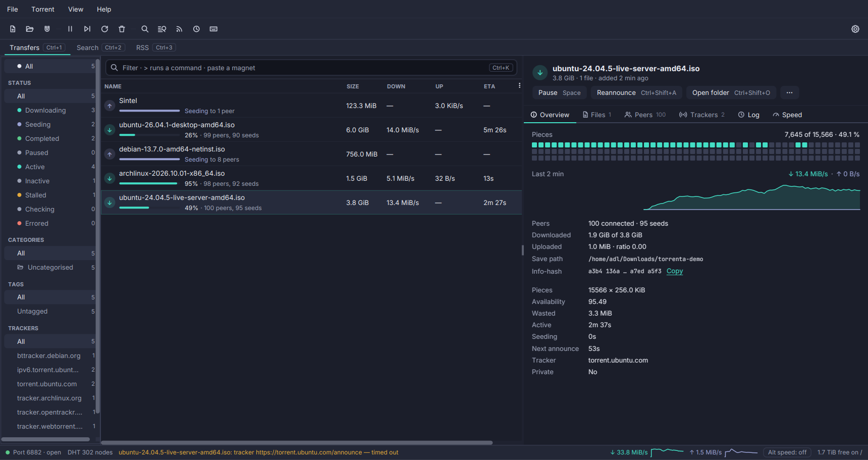Click the Ctrl+K shortcut badge

(x=501, y=68)
